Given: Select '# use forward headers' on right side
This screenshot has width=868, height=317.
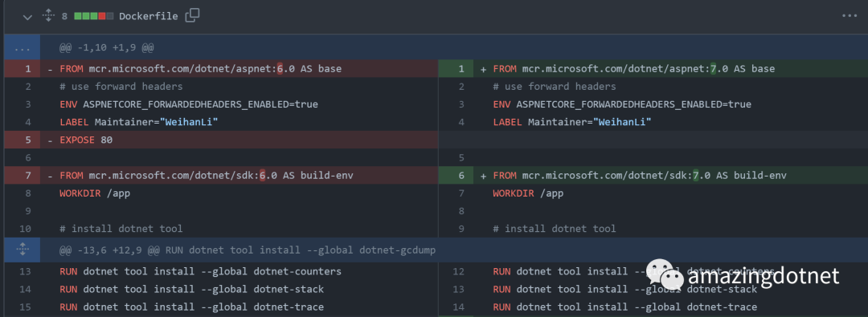Looking at the screenshot, I should click(x=554, y=87).
